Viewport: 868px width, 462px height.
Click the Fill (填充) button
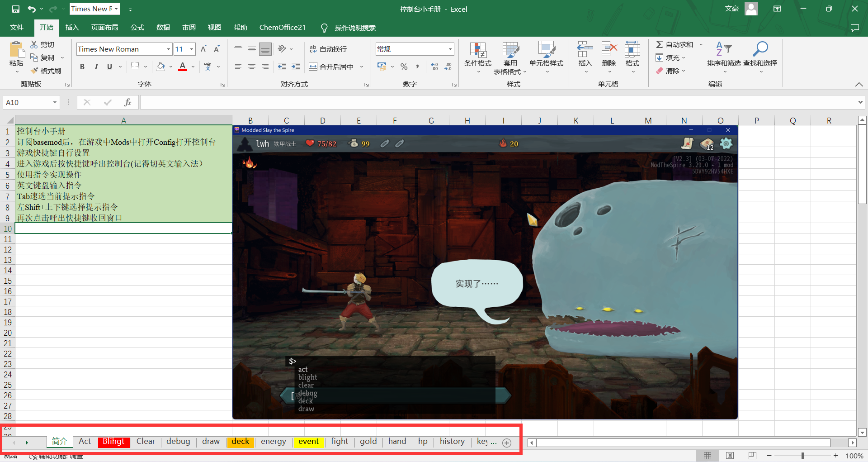coord(671,57)
